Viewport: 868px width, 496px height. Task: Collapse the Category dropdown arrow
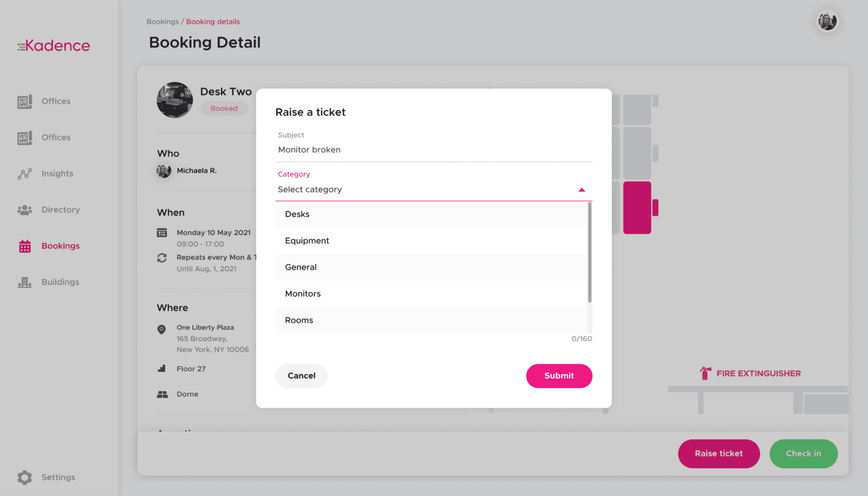pos(581,190)
